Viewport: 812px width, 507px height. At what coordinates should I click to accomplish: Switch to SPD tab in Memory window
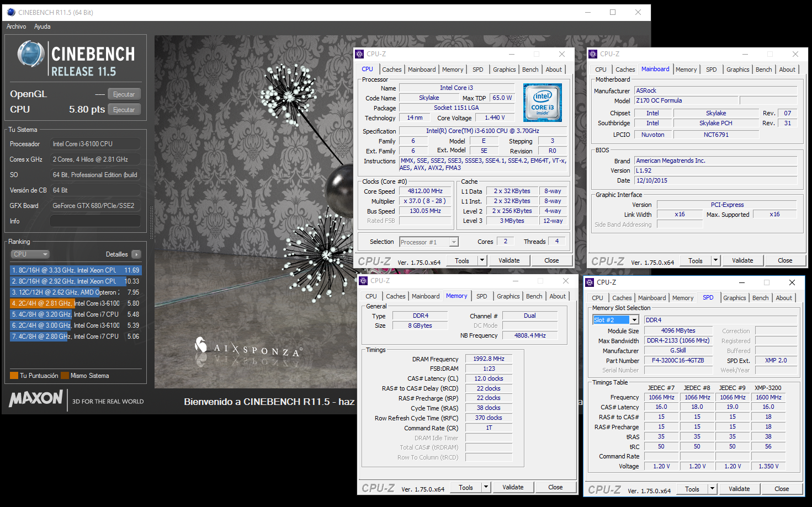click(482, 296)
